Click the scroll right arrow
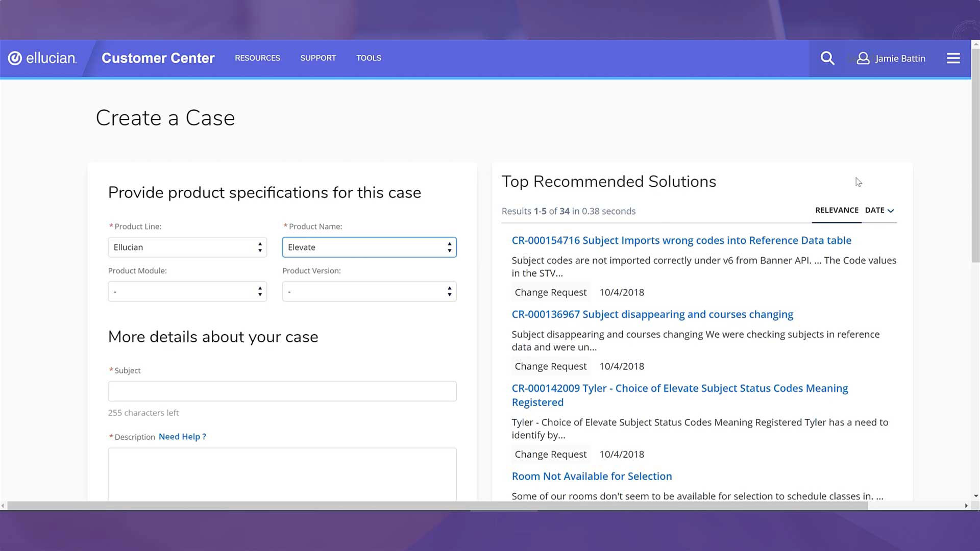The height and width of the screenshot is (551, 980). [966, 506]
